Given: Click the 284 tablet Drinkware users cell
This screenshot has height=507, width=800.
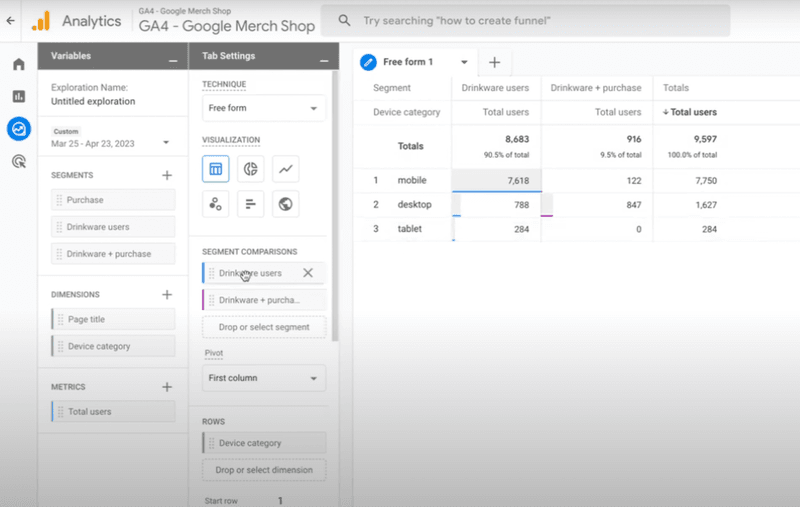Looking at the screenshot, I should (x=521, y=230).
